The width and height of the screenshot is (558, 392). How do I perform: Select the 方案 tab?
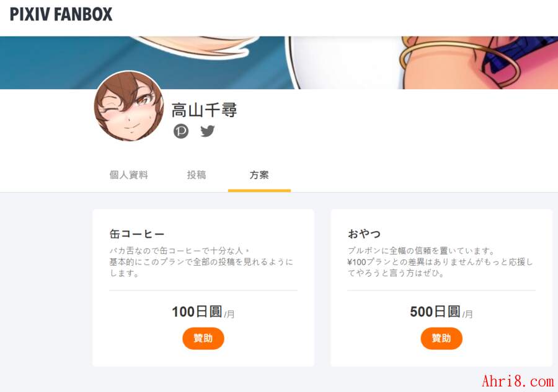(259, 175)
